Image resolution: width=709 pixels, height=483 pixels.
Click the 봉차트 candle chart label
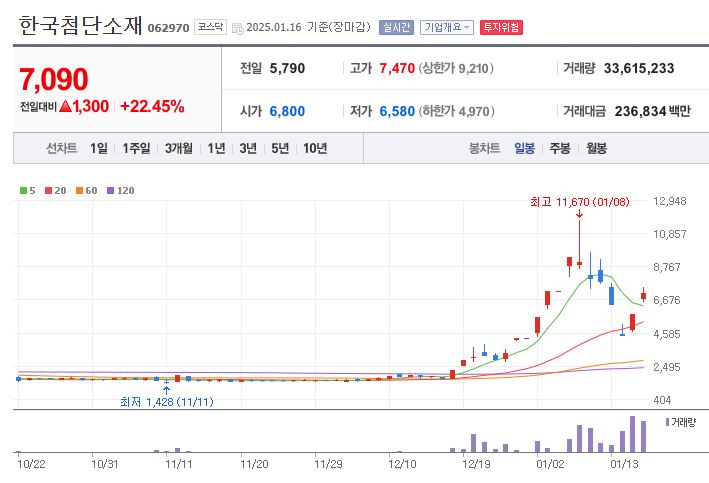(484, 148)
